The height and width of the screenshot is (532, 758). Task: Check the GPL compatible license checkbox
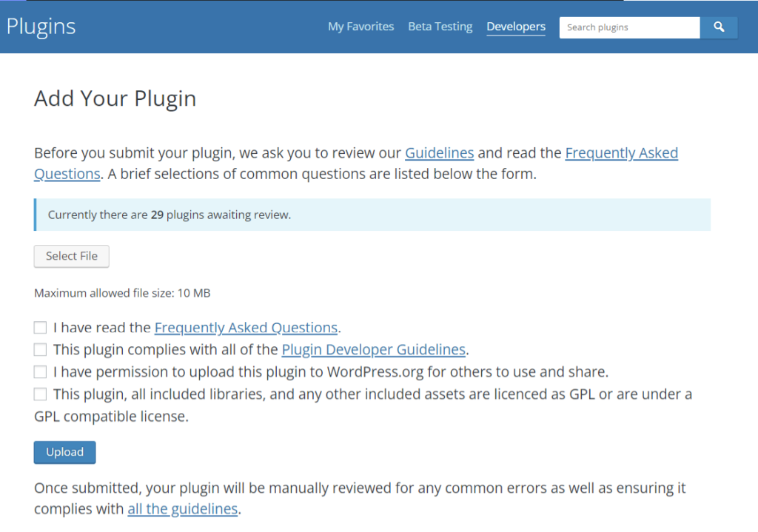point(40,394)
